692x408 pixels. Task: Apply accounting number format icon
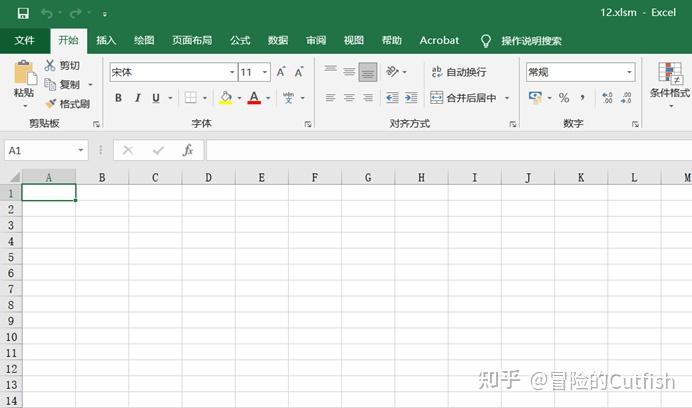click(x=535, y=98)
